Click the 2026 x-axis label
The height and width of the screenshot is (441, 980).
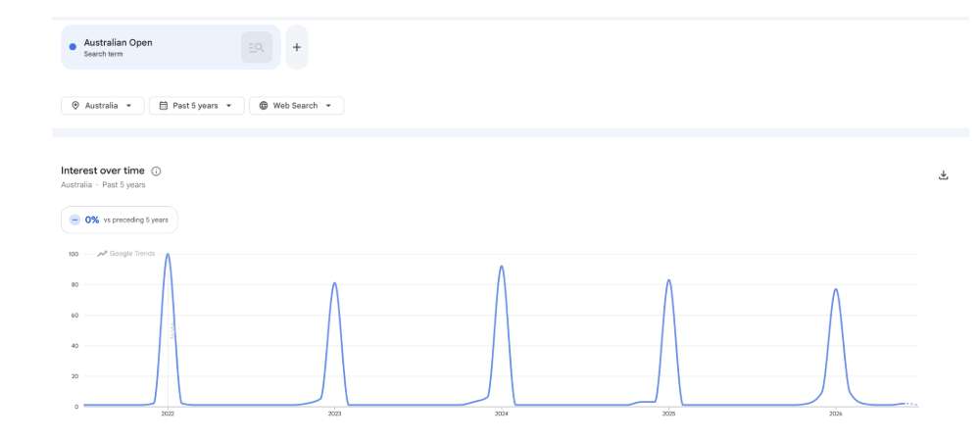tap(836, 414)
